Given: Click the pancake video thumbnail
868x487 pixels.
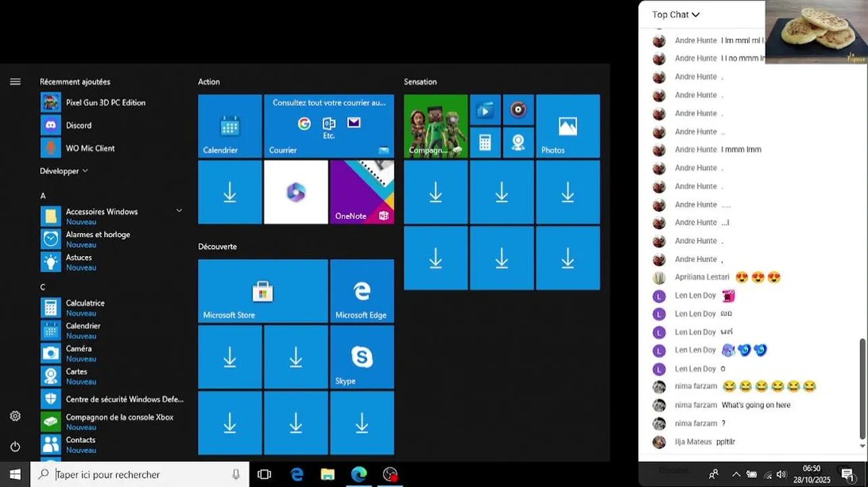Looking at the screenshot, I should click(x=816, y=32).
